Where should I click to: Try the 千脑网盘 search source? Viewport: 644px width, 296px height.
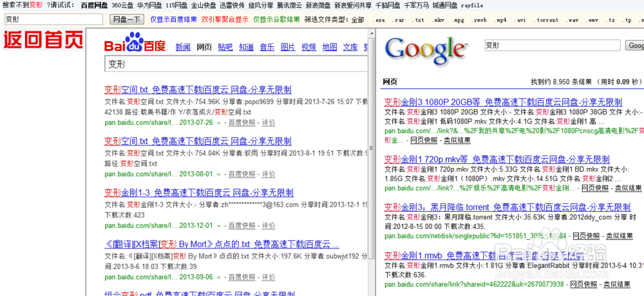[388, 5]
